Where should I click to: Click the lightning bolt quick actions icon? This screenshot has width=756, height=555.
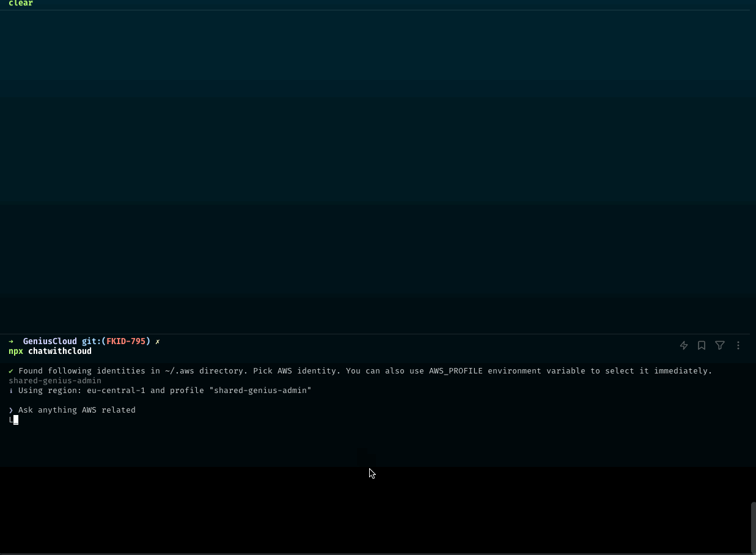click(683, 345)
